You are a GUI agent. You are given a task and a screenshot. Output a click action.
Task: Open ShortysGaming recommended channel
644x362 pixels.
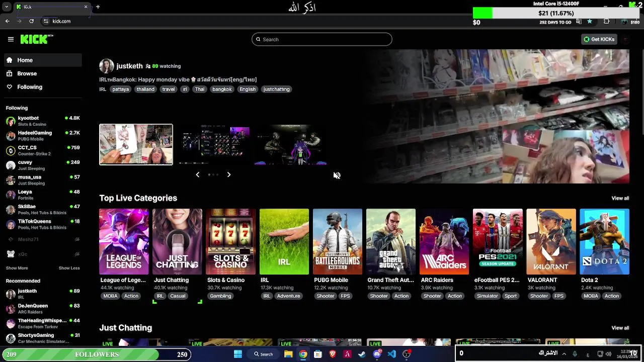tap(43, 338)
